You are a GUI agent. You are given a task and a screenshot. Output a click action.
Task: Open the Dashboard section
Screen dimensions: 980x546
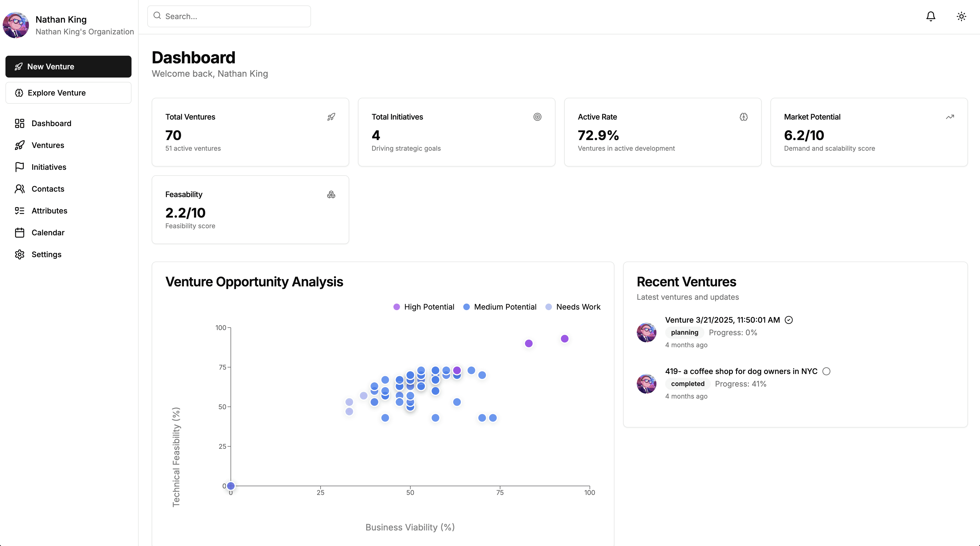(x=51, y=123)
